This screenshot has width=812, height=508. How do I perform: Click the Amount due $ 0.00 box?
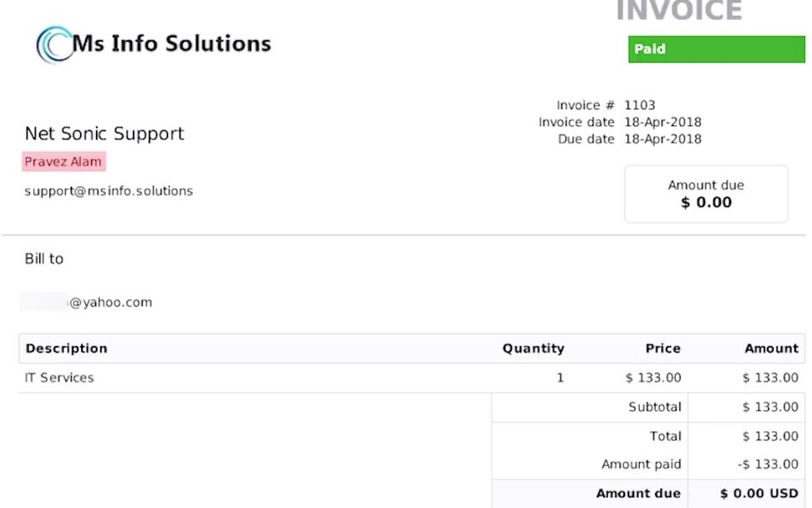click(706, 194)
